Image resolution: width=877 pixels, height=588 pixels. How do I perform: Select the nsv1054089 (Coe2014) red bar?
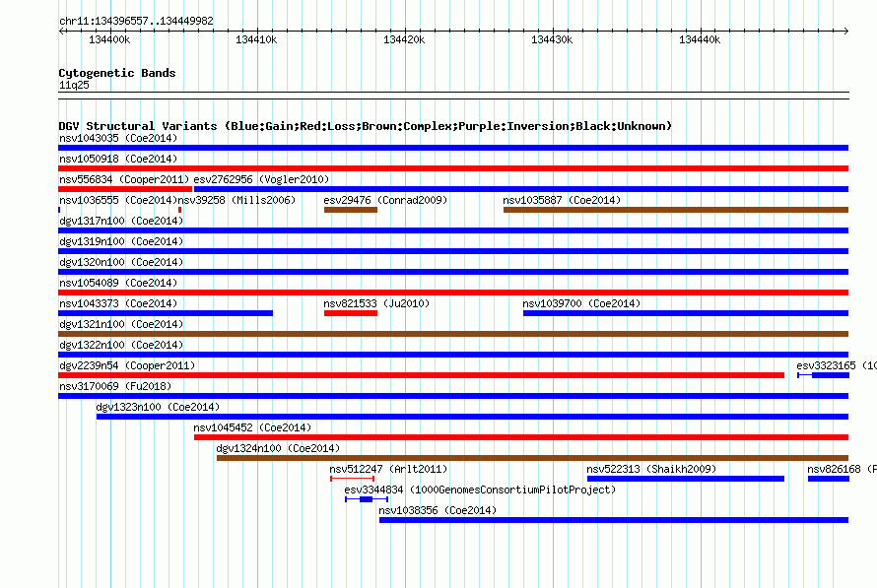pos(453,293)
